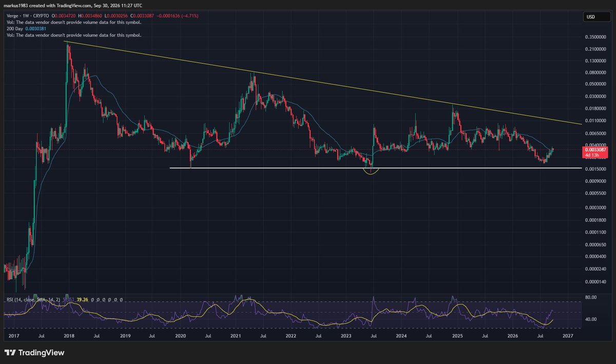Click the 0.0015000 price axis label
This screenshot has width=616, height=364.
pyautogui.click(x=595, y=169)
